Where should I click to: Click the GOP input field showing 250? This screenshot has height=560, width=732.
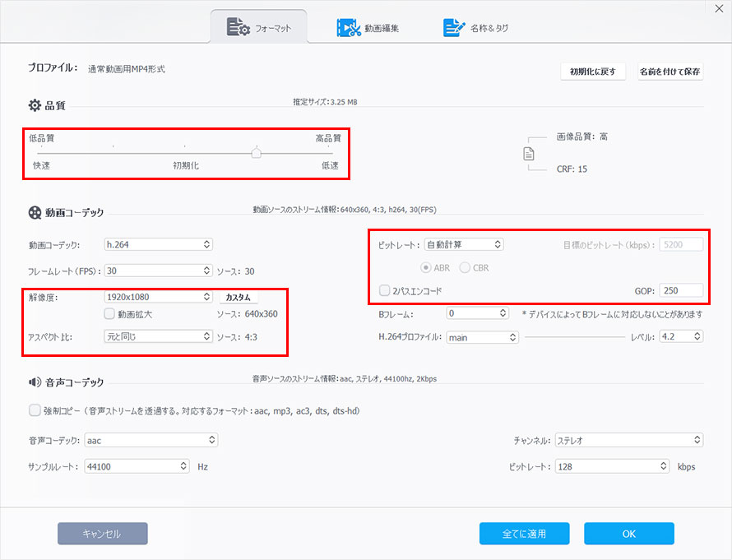point(683,290)
